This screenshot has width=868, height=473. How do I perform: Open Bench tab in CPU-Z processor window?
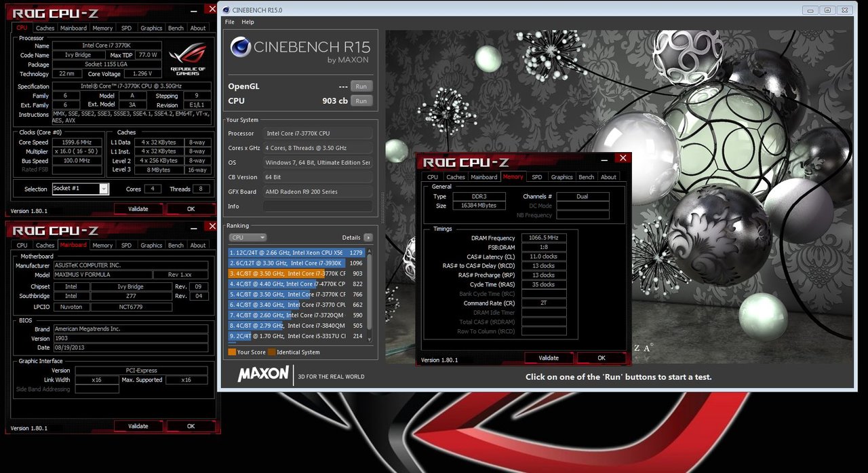(176, 28)
